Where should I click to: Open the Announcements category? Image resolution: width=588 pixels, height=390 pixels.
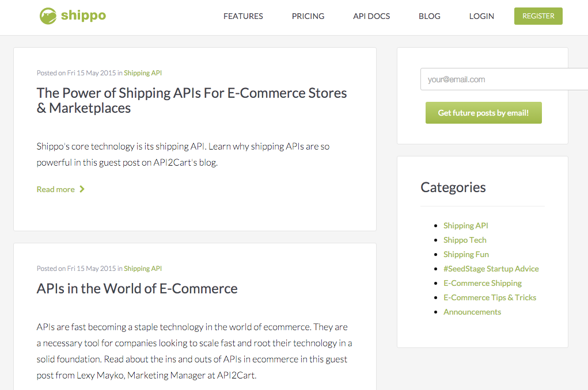(472, 312)
